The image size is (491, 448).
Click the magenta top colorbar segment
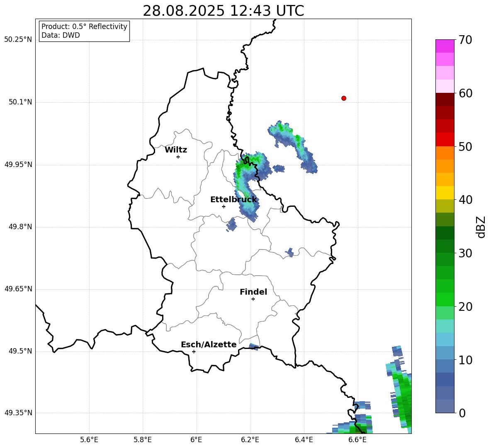point(445,46)
